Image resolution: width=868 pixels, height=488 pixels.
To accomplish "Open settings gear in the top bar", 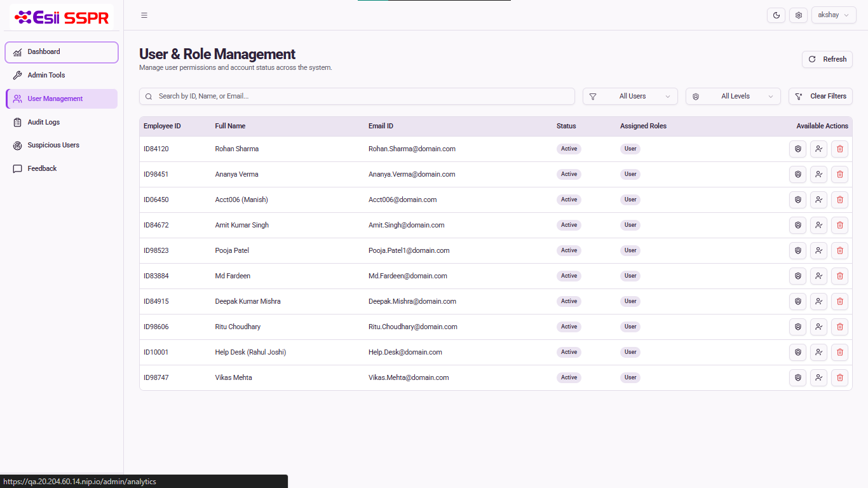I will click(799, 15).
